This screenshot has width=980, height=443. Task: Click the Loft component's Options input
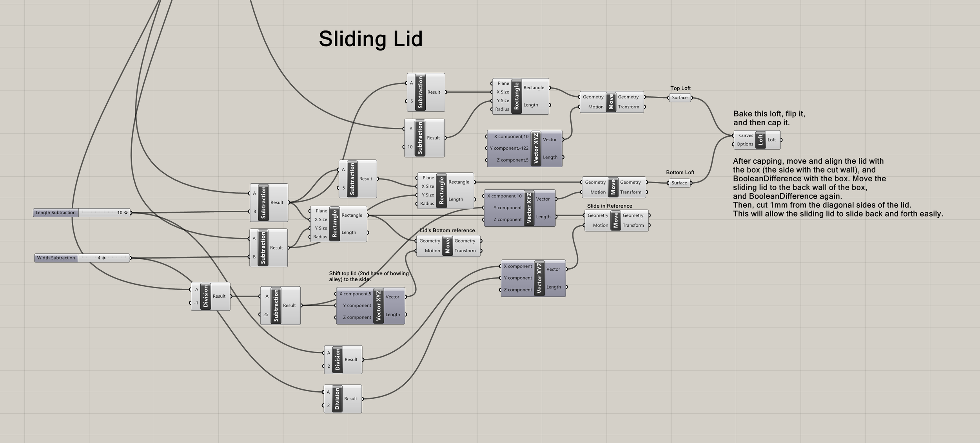coord(744,144)
